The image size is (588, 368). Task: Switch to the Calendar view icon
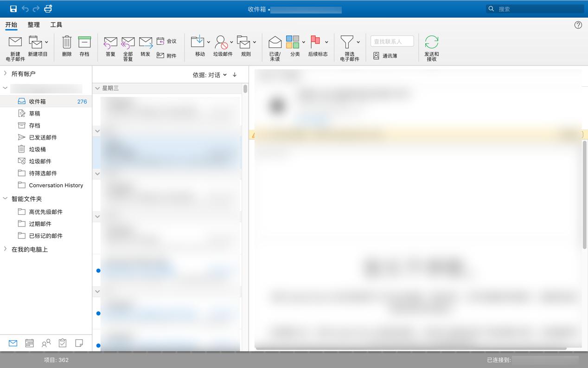[x=29, y=343]
